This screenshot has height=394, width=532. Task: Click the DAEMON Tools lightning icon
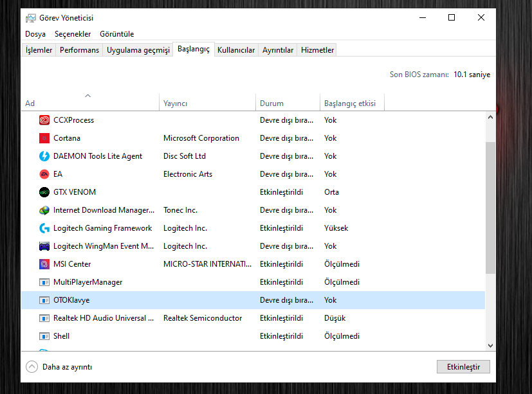tap(44, 156)
